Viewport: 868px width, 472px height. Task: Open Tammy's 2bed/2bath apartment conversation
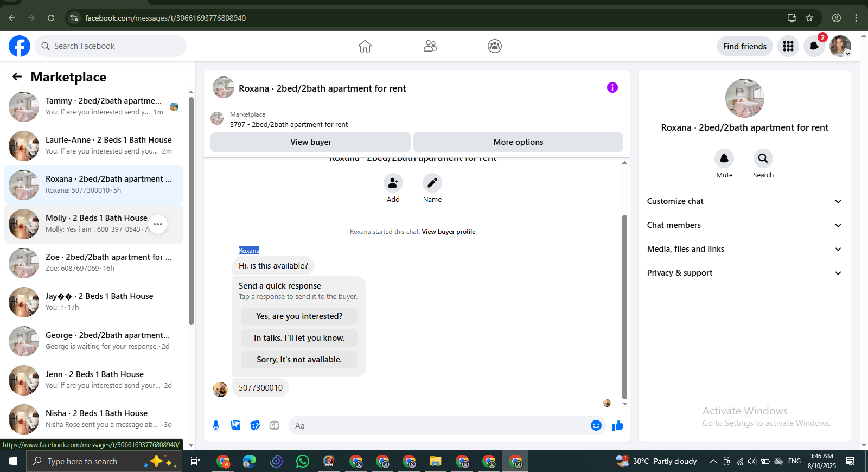click(93, 107)
